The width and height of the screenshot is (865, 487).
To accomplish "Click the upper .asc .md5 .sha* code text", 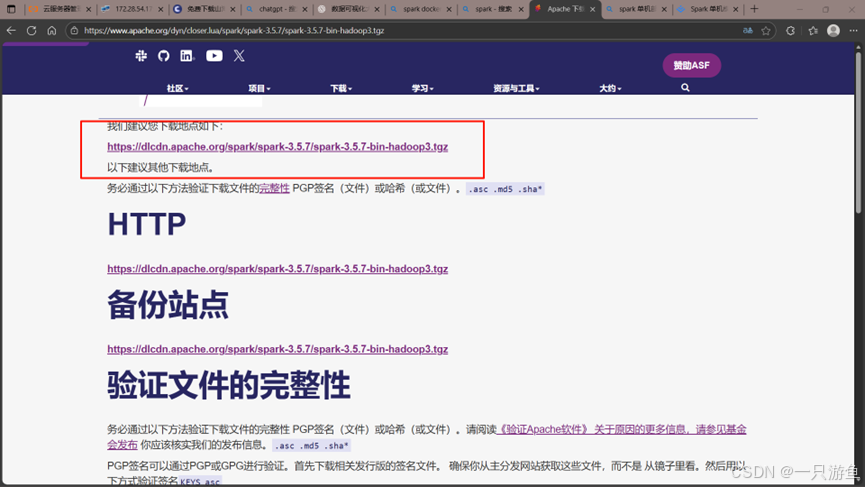I will (505, 189).
